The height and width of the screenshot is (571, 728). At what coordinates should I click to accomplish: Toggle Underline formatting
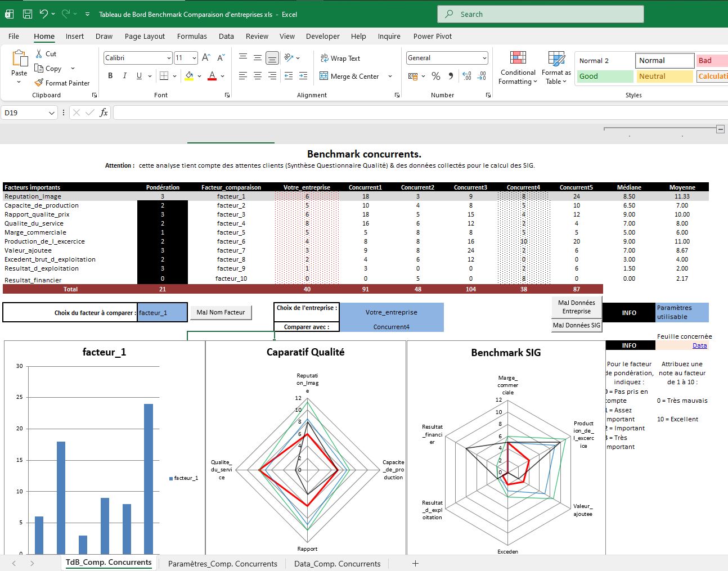tap(139, 76)
